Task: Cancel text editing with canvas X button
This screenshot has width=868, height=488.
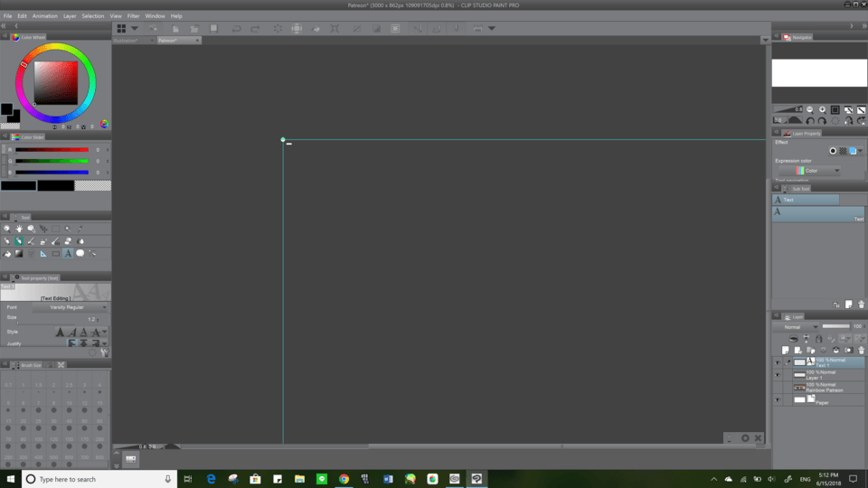Action: tap(758, 438)
